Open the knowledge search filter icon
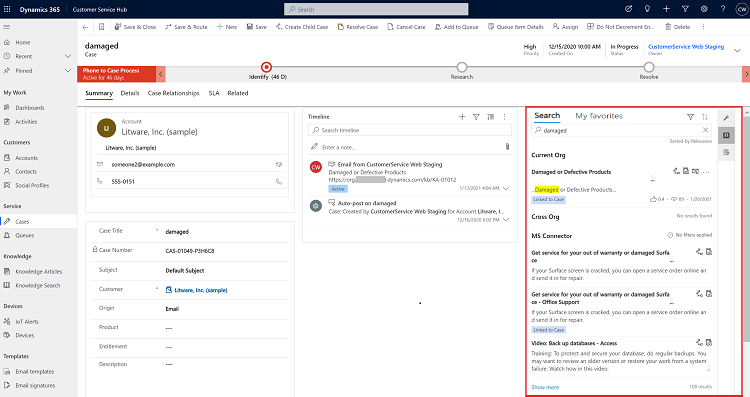The image size is (750, 397). pyautogui.click(x=690, y=117)
